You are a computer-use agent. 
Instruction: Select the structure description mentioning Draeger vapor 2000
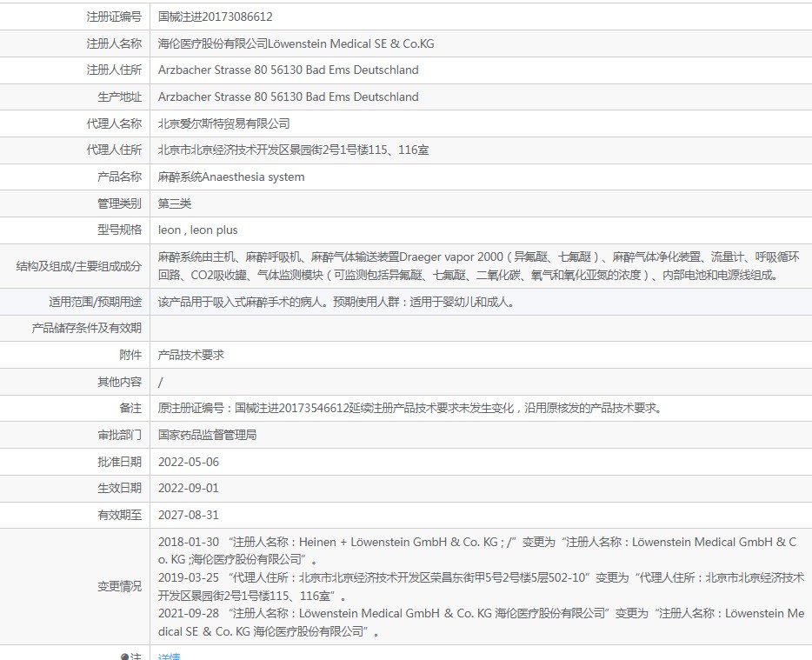[479, 266]
